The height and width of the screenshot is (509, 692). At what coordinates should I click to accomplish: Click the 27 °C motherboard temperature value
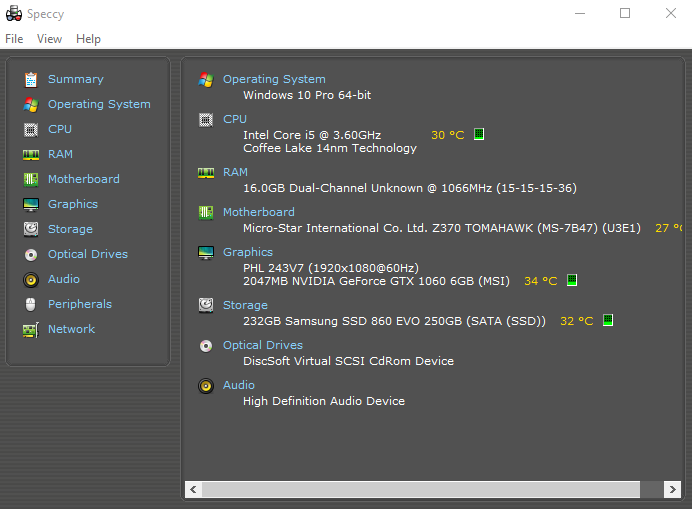pyautogui.click(x=669, y=228)
